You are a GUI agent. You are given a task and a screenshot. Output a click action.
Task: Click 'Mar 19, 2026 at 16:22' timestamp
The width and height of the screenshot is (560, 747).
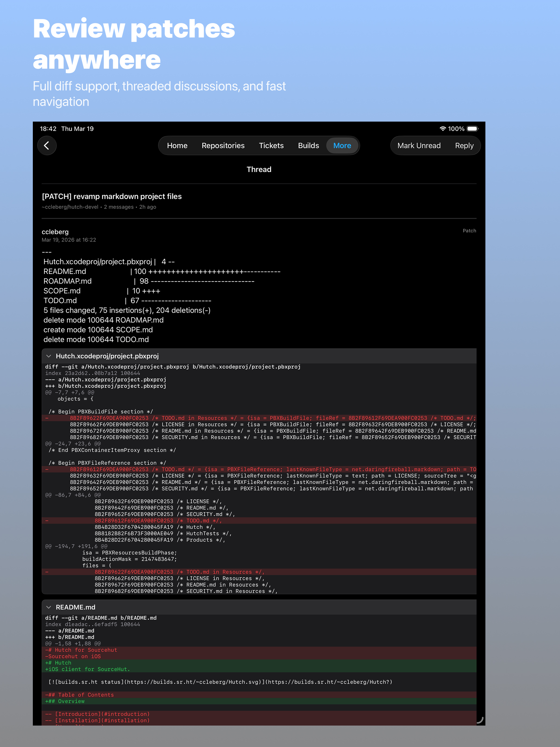69,240
